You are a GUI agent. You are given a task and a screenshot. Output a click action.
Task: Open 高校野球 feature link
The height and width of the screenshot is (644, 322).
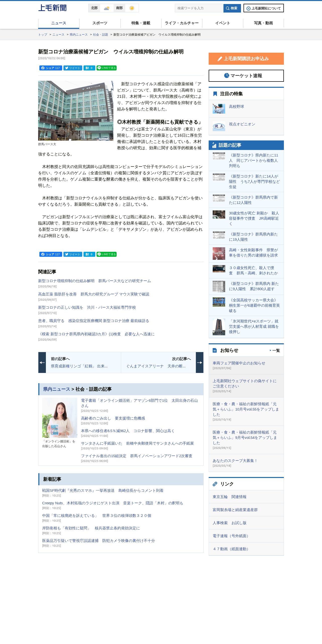click(236, 107)
